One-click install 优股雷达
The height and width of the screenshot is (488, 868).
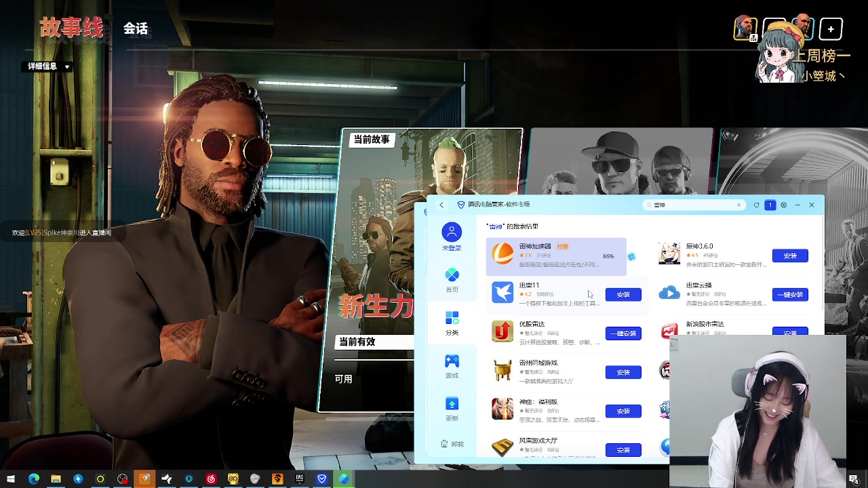pyautogui.click(x=623, y=333)
